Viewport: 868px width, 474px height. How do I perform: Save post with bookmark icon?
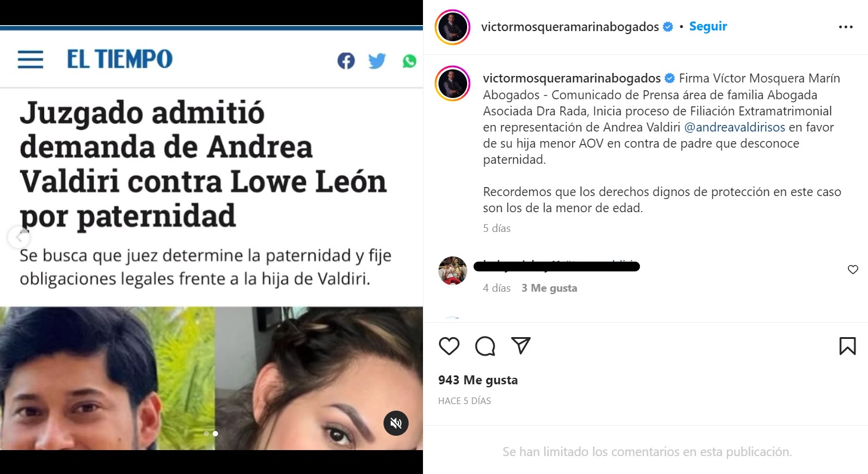coord(847,346)
